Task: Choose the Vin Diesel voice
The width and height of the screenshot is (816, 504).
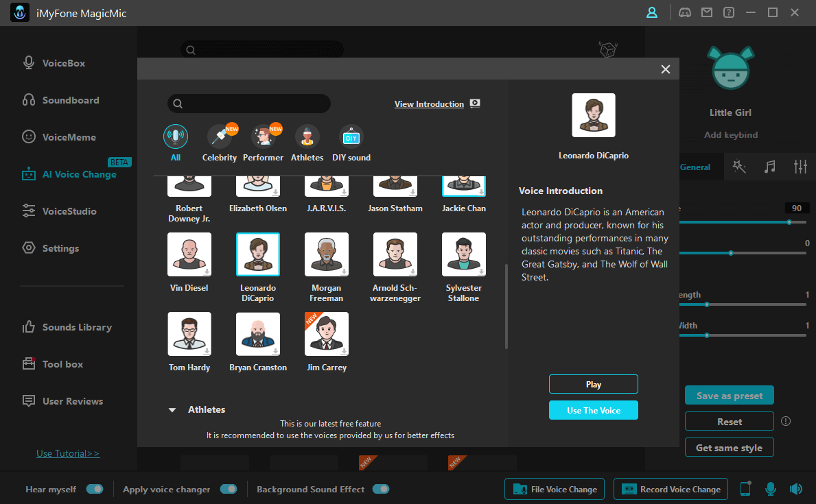Action: (x=189, y=254)
